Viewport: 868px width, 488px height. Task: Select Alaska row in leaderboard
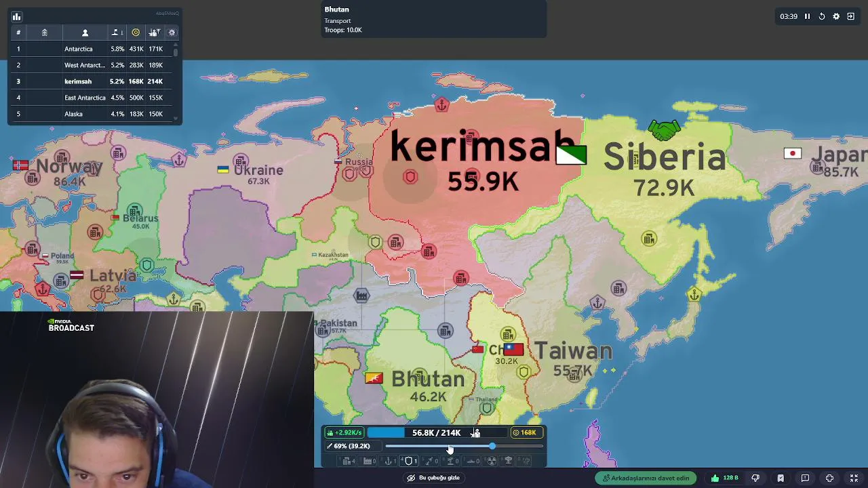92,114
